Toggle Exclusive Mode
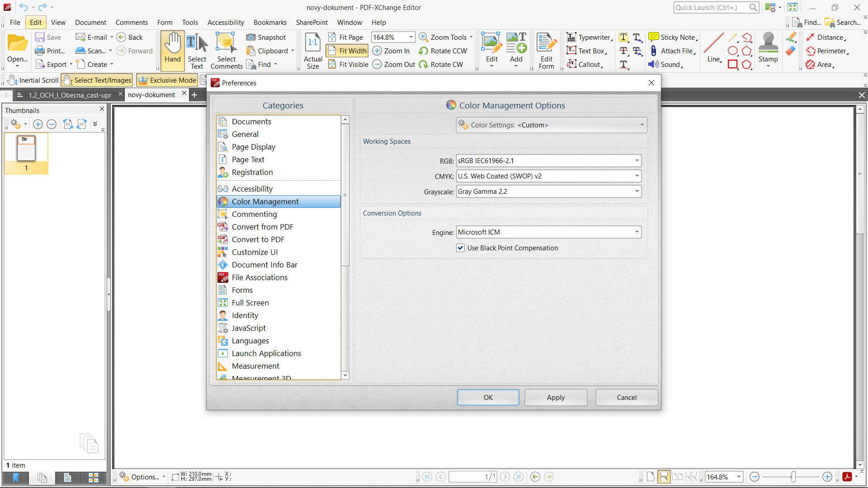Viewport: 868px width, 488px height. tap(167, 80)
